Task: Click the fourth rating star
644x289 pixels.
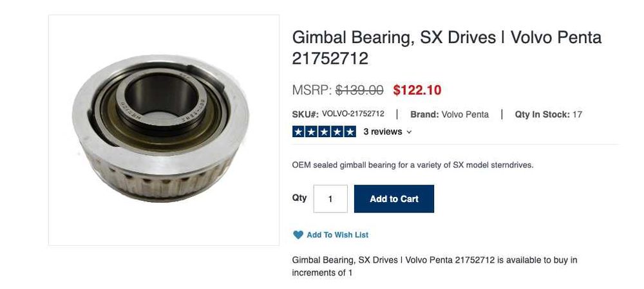Action: [337, 132]
